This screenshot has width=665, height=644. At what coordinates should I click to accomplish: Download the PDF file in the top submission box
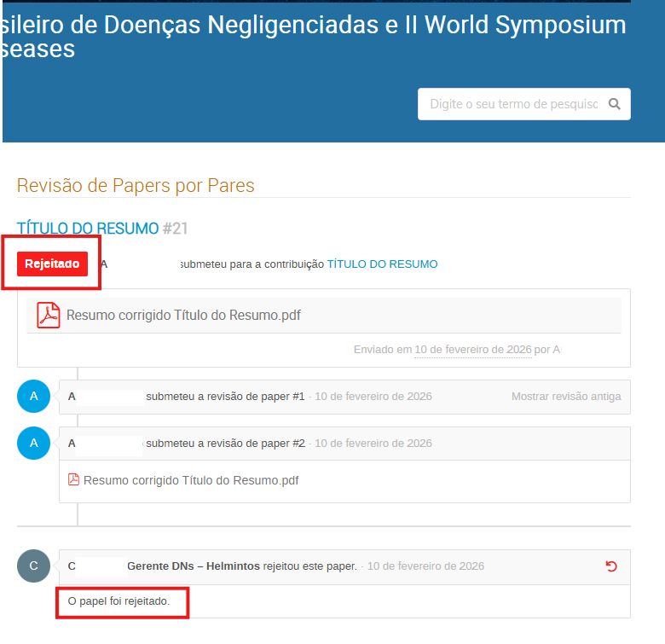point(183,316)
